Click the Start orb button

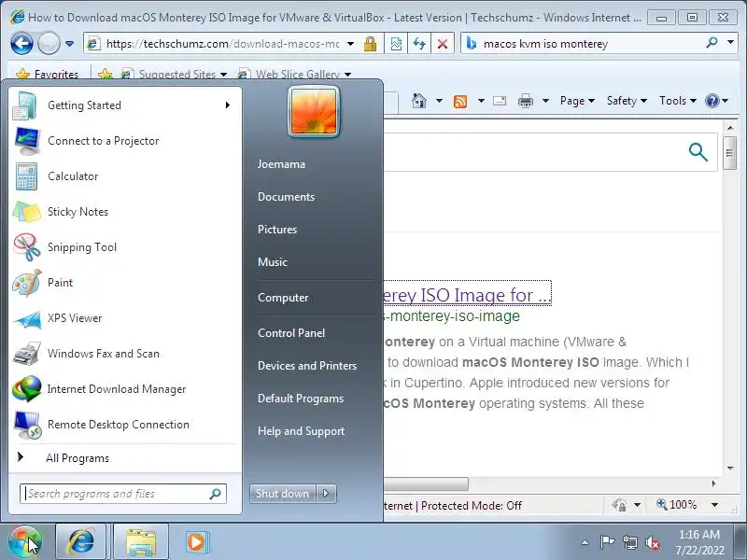click(25, 542)
